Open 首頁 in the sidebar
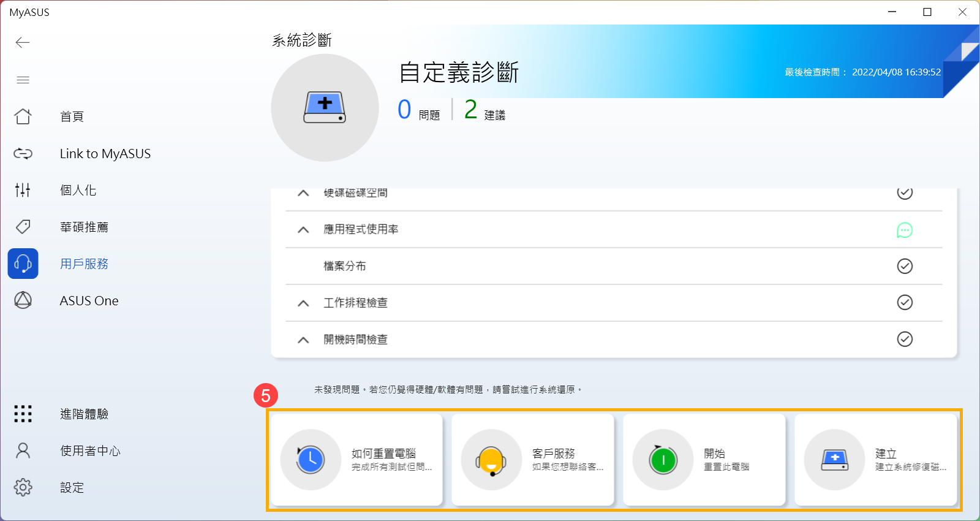Screen dimensions: 980x521 tap(72, 116)
